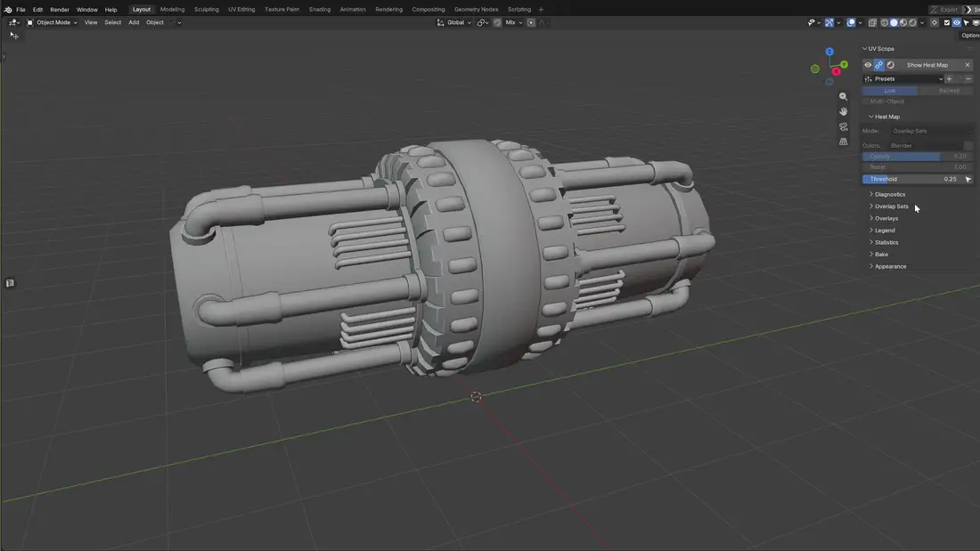Tick the Multi-Object checkbox
Viewport: 980px width, 551px height.
(866, 101)
